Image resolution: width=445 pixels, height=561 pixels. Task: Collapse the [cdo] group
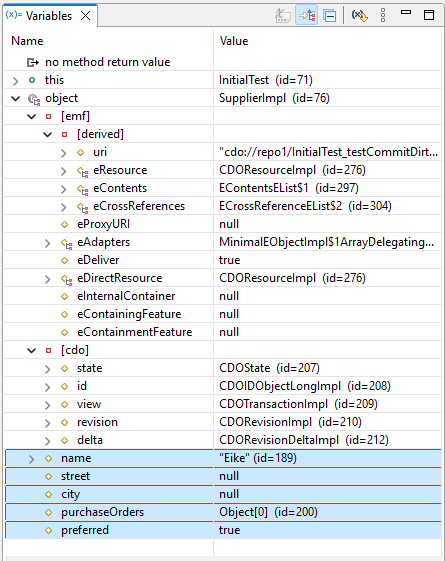coord(31,350)
